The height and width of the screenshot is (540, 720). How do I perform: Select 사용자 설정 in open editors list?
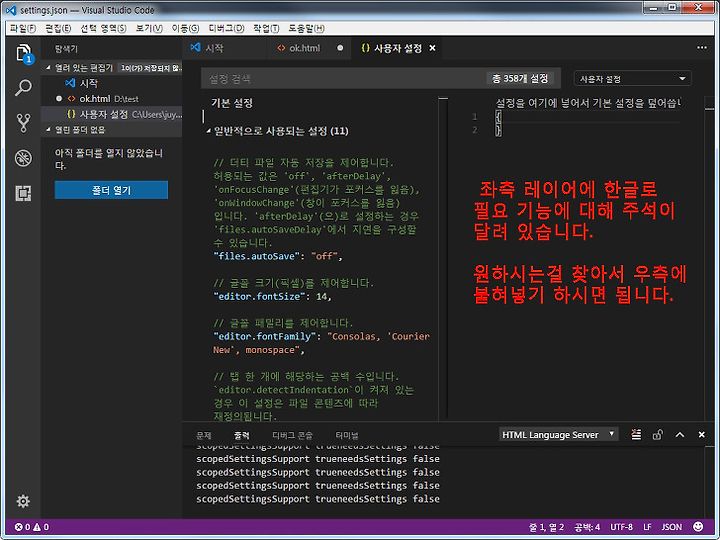point(111,114)
